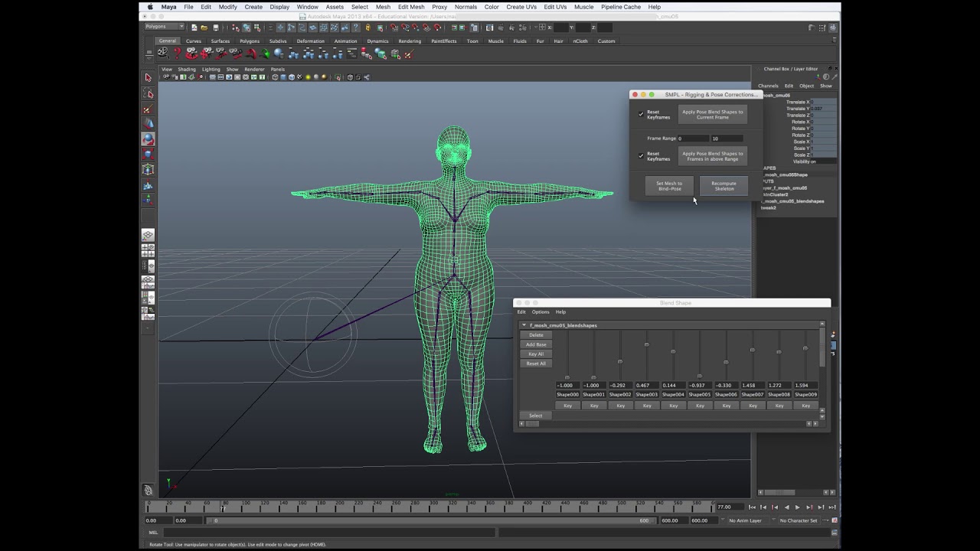Click the Open Scene folder icon
The image size is (980, 551).
coord(204,28)
